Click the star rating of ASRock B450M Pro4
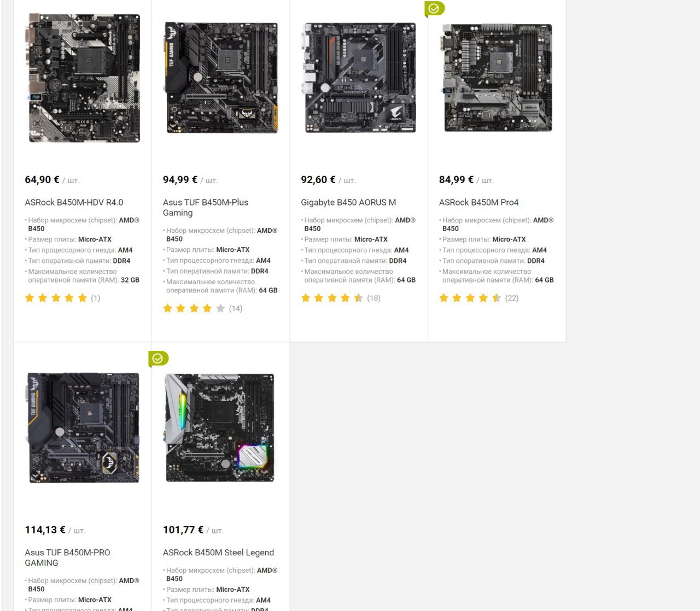 point(470,298)
